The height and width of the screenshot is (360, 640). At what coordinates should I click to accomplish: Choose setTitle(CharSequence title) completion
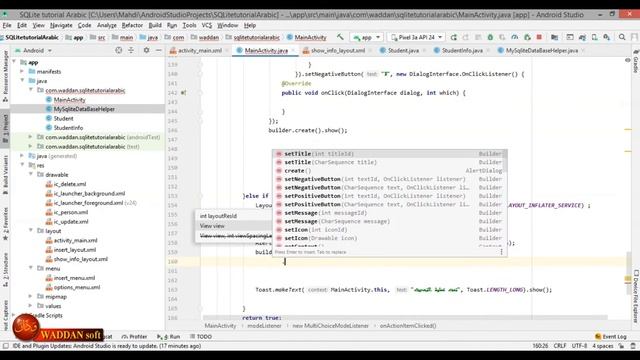tap(390, 162)
